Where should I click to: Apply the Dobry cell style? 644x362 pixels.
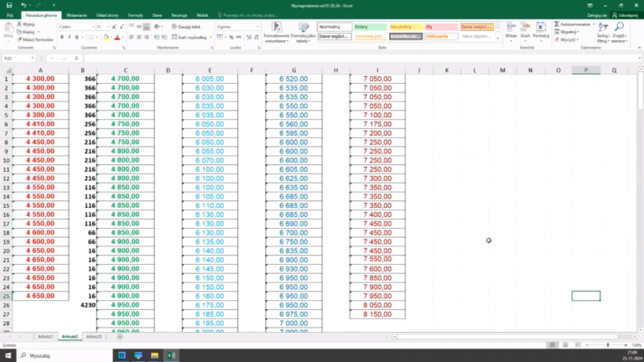pyautogui.click(x=370, y=27)
